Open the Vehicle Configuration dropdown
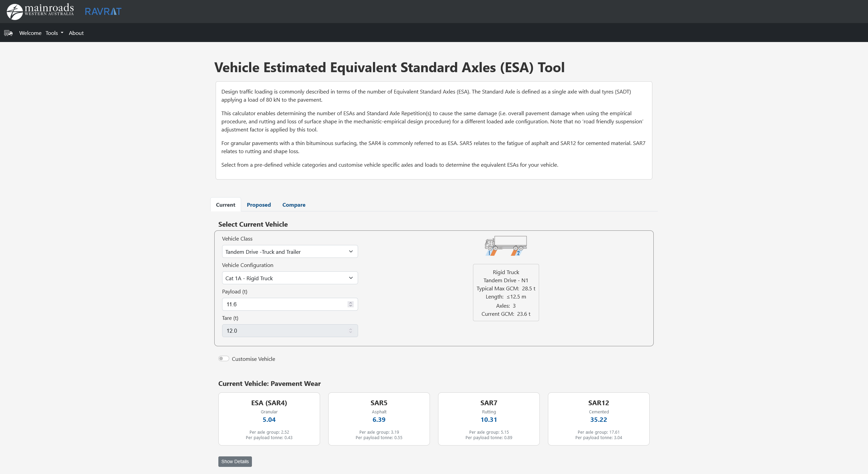This screenshot has width=868, height=474. [x=290, y=278]
